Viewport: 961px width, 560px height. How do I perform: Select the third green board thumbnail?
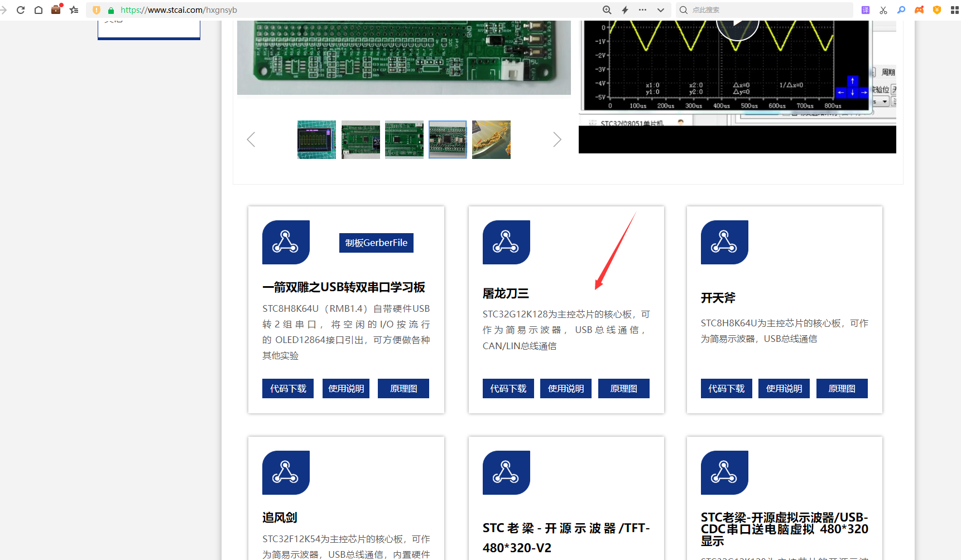tap(404, 139)
